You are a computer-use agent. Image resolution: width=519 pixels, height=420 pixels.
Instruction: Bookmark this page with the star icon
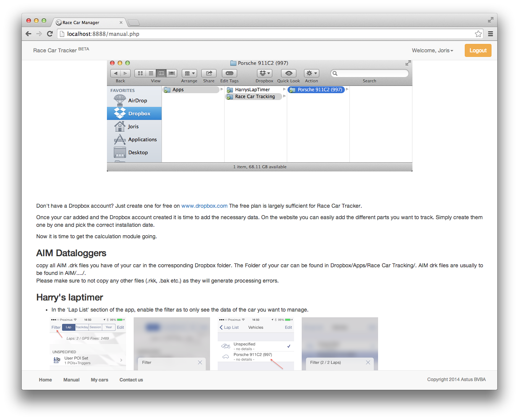pos(478,34)
